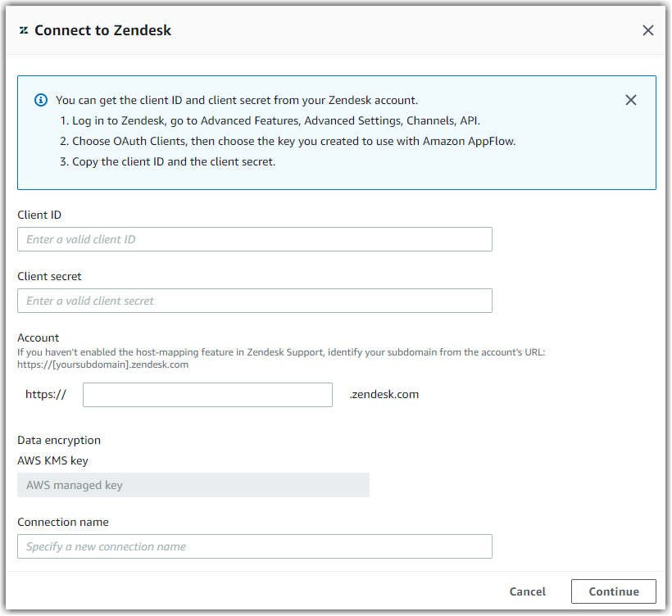Click the Client secret input field
Viewport: 672px width, 616px height.
pos(255,301)
